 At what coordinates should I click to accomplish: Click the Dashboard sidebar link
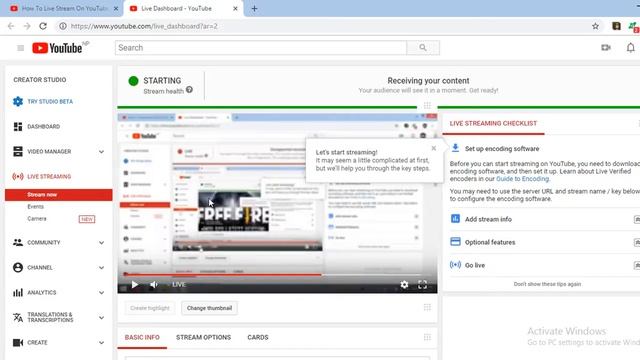pos(43,127)
